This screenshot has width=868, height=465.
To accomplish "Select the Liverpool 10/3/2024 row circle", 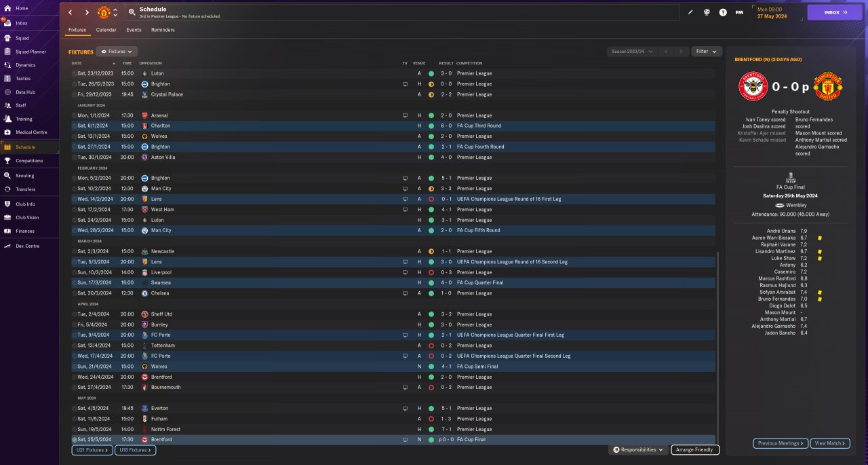I will click(75, 272).
